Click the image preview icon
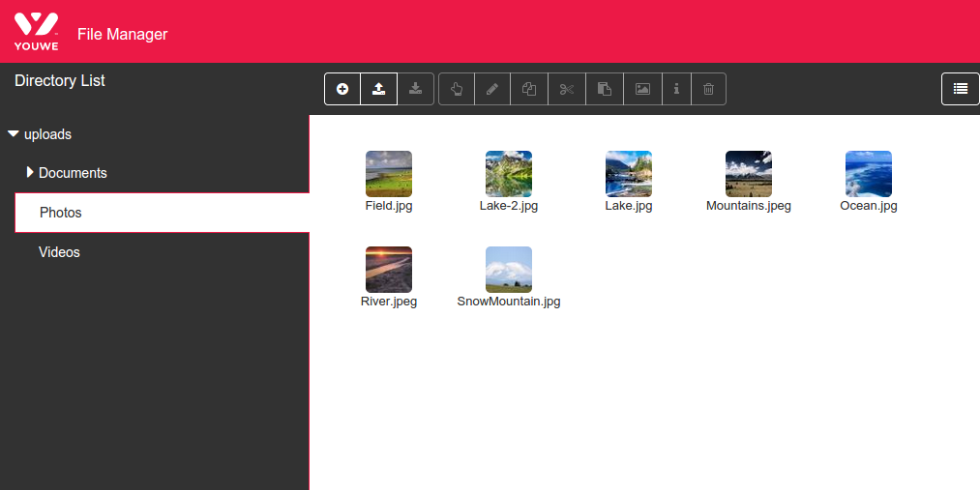This screenshot has height=490, width=980. (642, 89)
